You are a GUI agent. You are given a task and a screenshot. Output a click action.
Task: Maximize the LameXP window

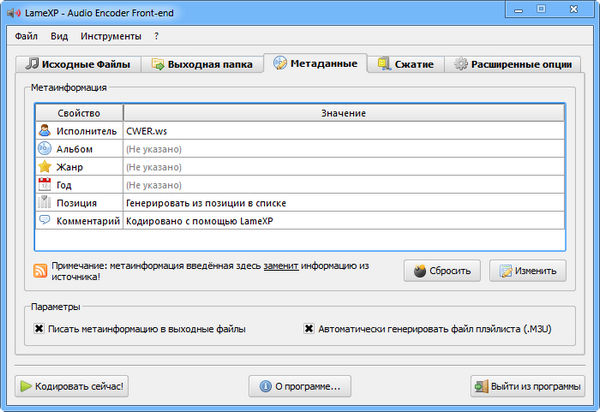pos(541,9)
